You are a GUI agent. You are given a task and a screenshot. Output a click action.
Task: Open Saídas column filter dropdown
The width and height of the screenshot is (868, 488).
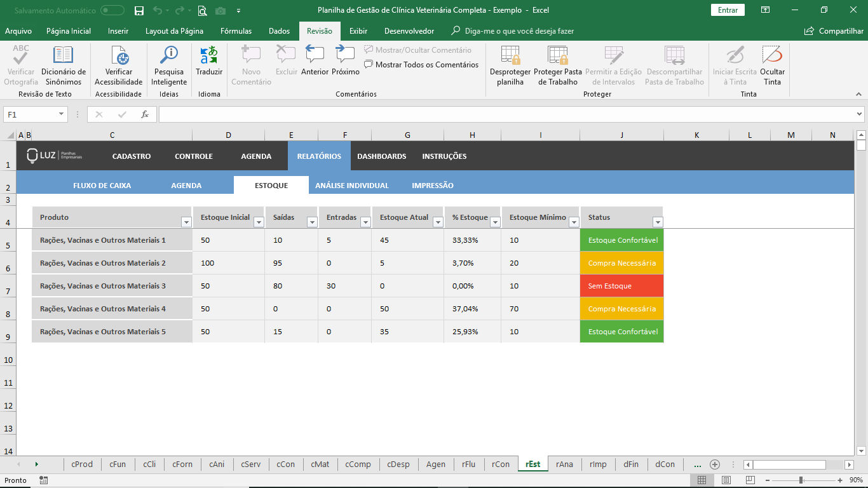point(312,222)
